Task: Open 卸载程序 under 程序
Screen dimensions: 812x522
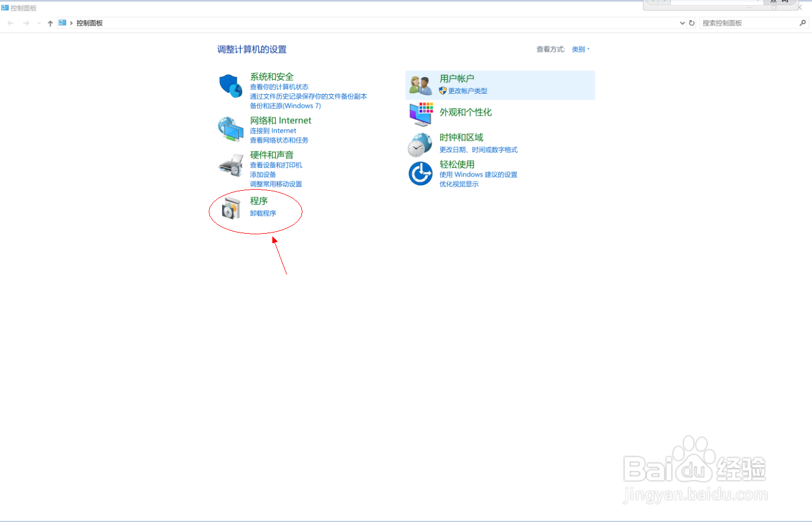Action: click(x=264, y=213)
